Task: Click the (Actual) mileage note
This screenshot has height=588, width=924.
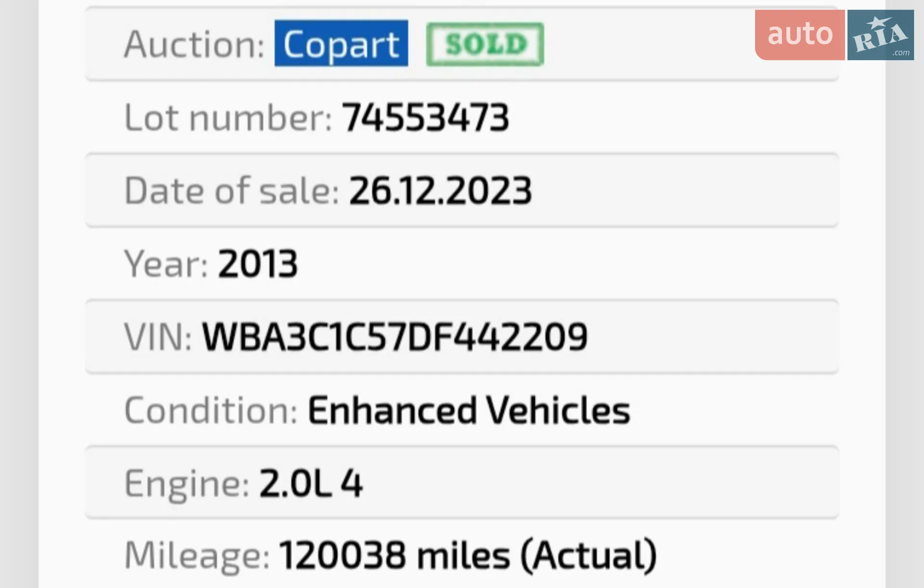Action: (589, 556)
